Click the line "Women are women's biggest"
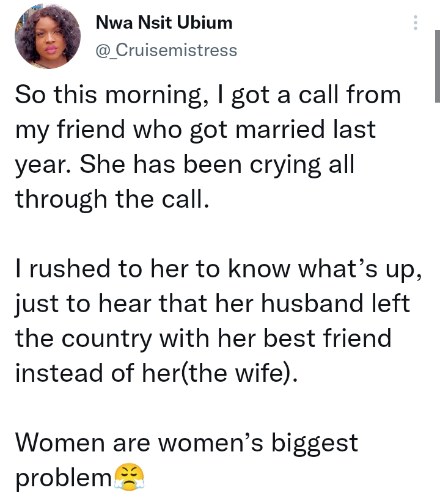This screenshot has width=440, height=504. (186, 443)
